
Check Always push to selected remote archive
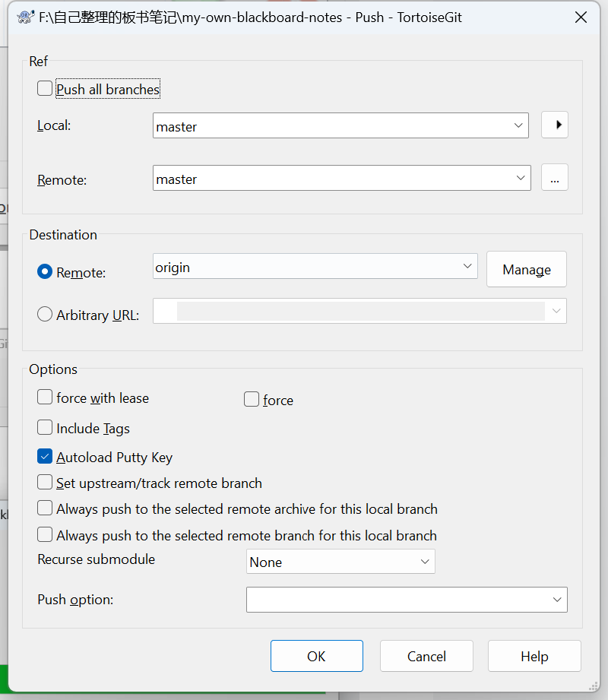45,508
